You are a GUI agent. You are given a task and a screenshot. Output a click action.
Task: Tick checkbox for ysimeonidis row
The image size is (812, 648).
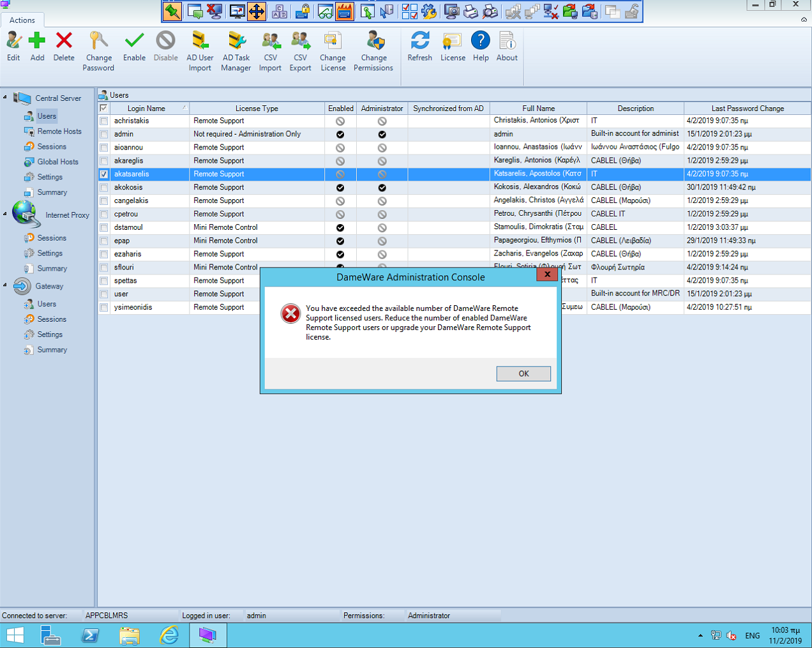103,307
